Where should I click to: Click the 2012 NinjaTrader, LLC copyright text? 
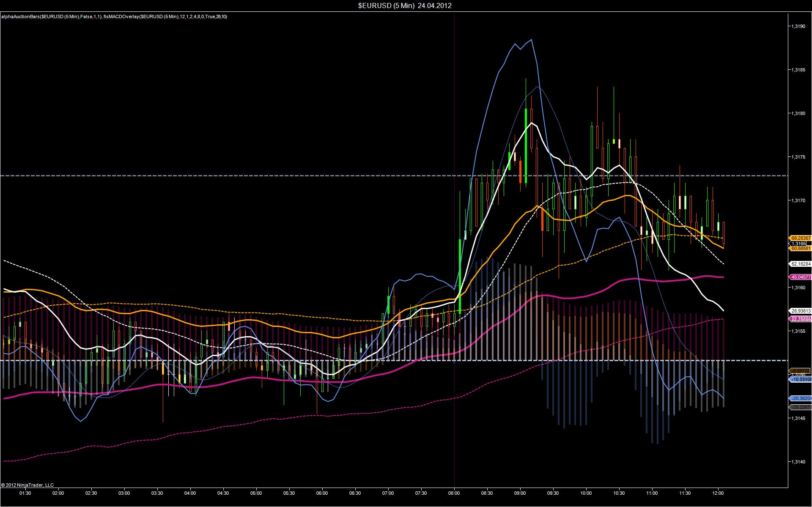click(27, 485)
